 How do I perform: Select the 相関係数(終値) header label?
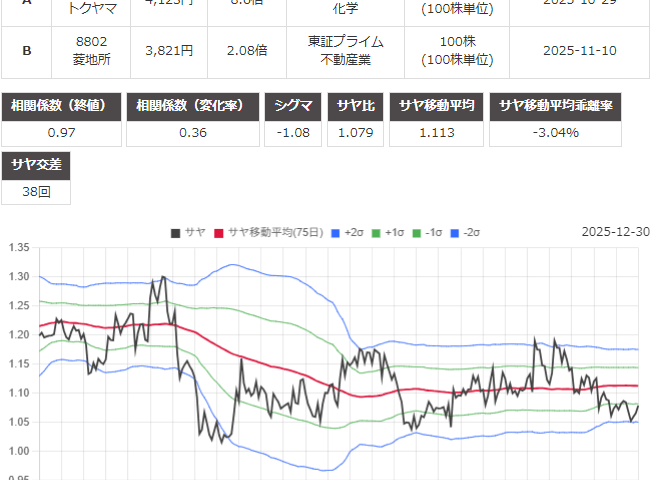64,106
